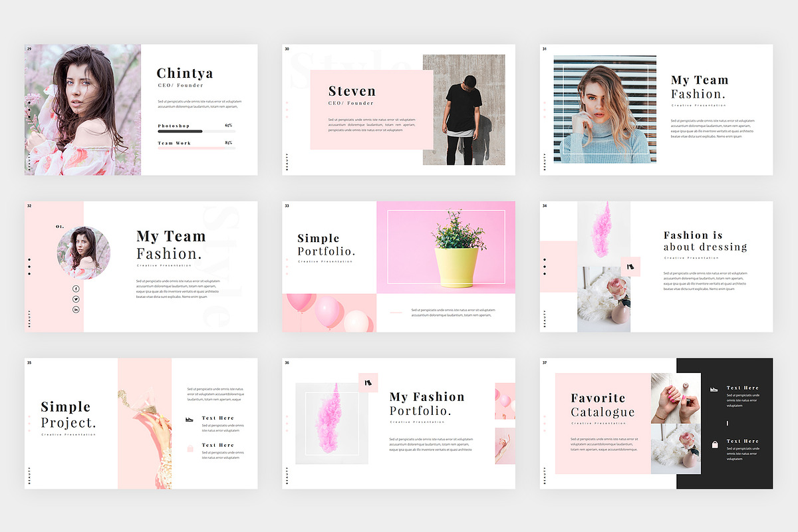
Task: Click body paragraph inside Steven's pink box
Action: [372, 125]
